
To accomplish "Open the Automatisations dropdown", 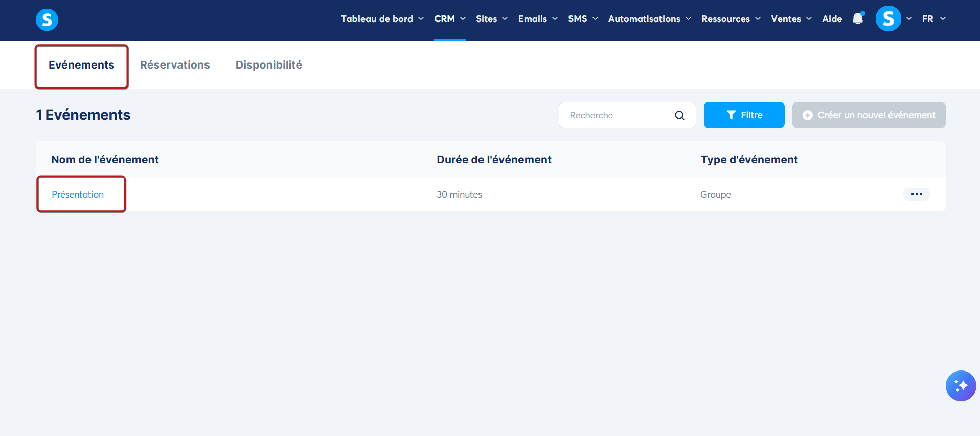I will click(x=650, y=19).
